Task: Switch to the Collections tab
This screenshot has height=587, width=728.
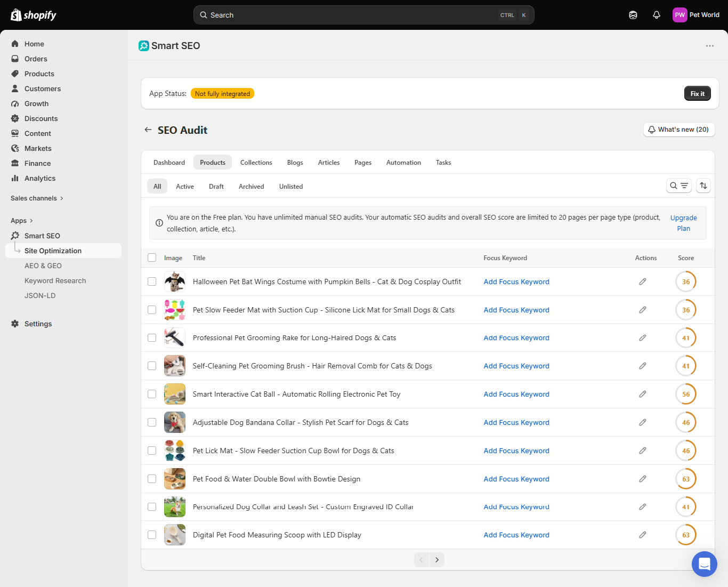Action: click(256, 163)
